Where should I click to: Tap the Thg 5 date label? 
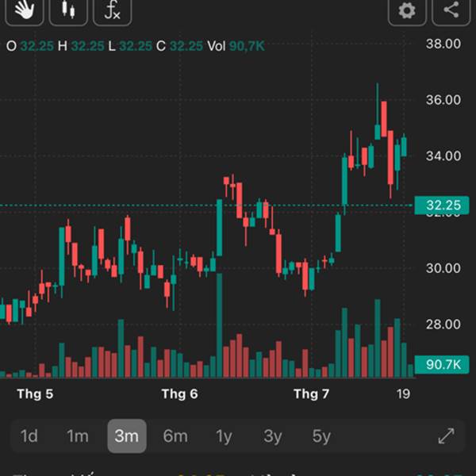tap(35, 394)
